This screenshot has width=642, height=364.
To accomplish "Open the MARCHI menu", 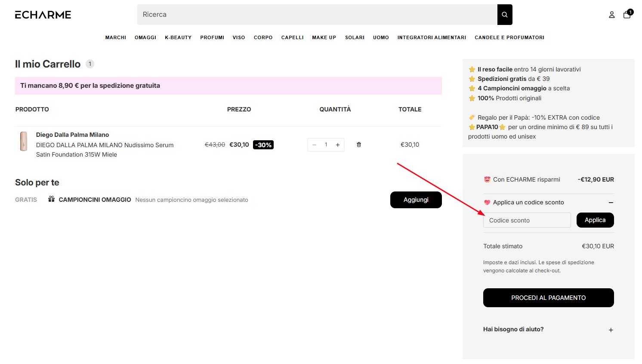I will [115, 37].
